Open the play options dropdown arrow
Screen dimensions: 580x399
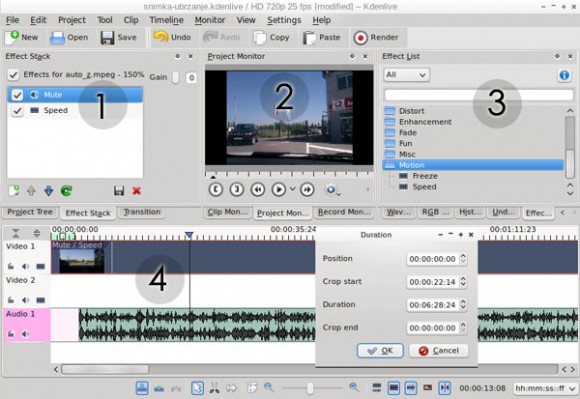click(292, 189)
